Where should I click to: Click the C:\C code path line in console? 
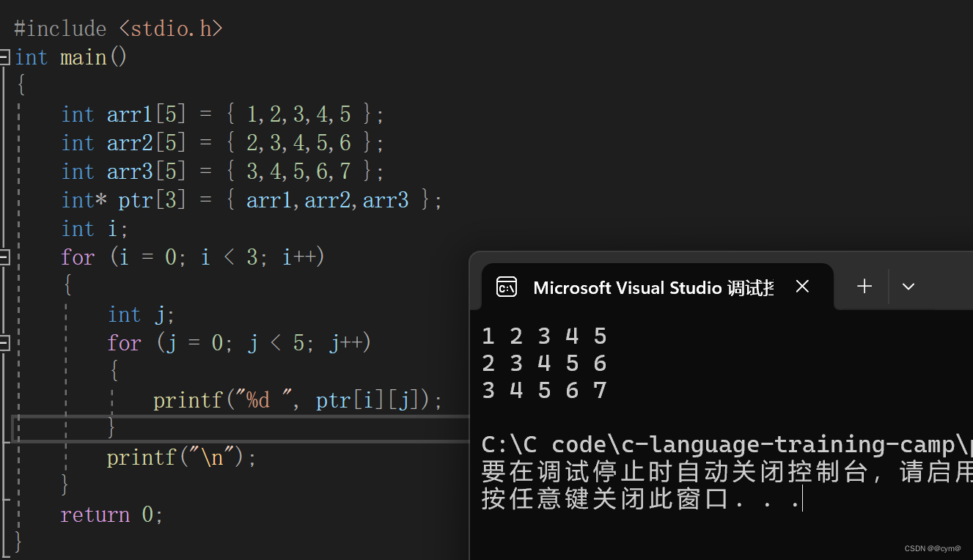pyautogui.click(x=727, y=445)
